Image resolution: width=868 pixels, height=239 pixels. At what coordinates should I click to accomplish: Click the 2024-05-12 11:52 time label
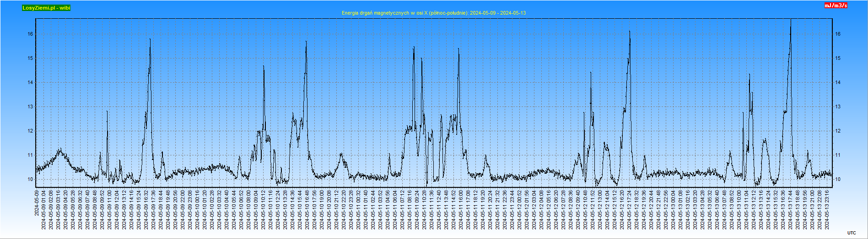click(x=593, y=210)
